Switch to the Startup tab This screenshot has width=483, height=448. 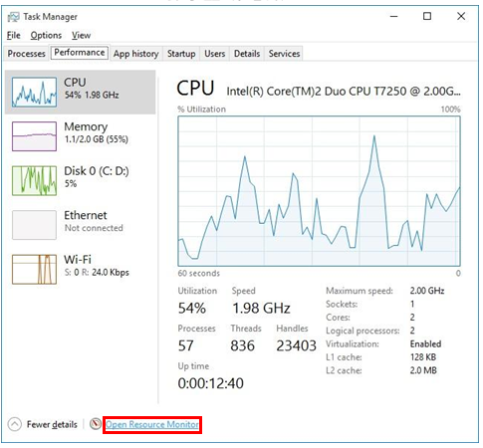[181, 54]
